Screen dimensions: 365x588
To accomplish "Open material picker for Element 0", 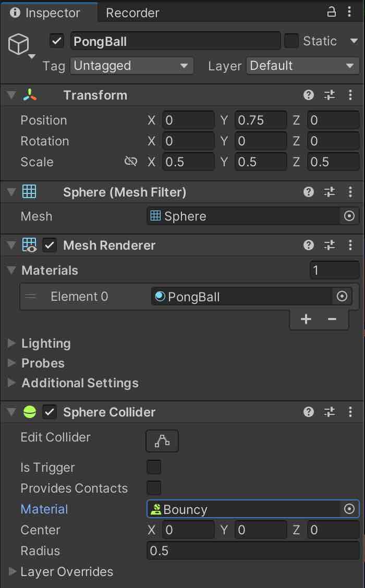I will click(x=342, y=297).
